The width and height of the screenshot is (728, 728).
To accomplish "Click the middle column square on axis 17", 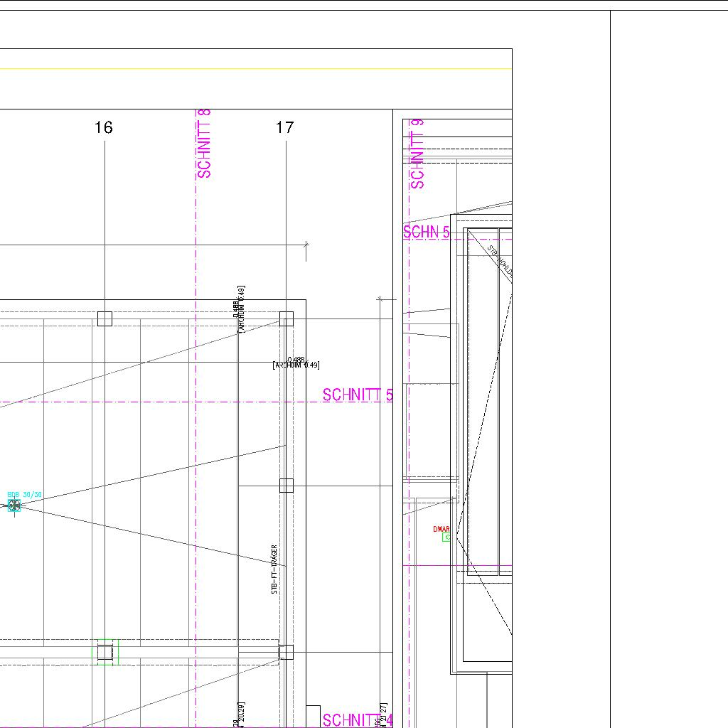I will [x=286, y=486].
